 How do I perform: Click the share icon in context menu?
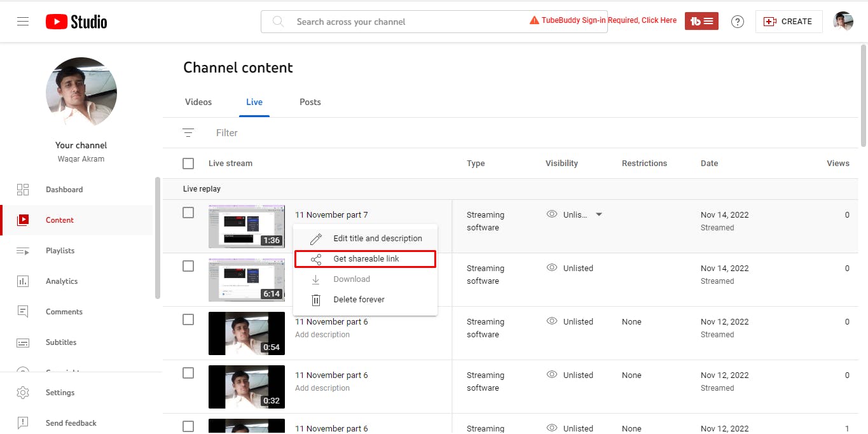click(316, 259)
